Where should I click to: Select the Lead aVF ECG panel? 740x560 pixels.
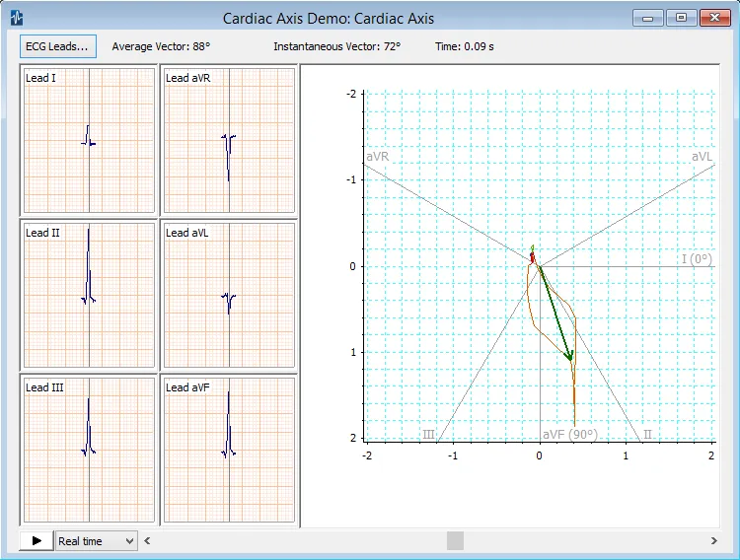click(x=229, y=450)
